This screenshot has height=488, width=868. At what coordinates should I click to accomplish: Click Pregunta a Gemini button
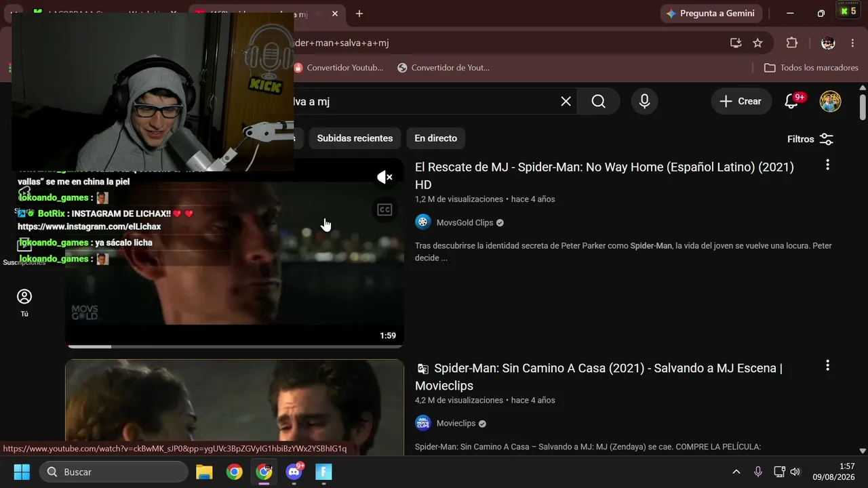coord(710,14)
